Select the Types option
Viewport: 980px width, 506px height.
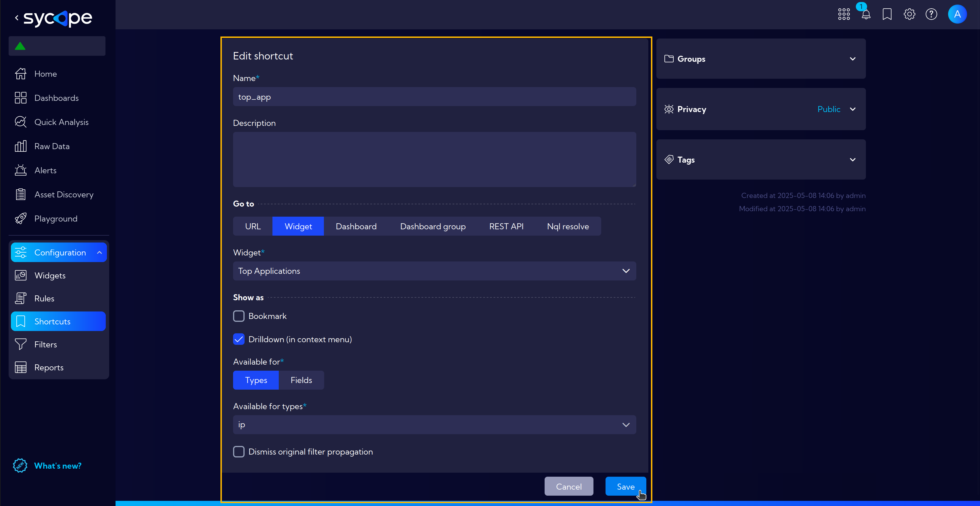click(x=256, y=380)
